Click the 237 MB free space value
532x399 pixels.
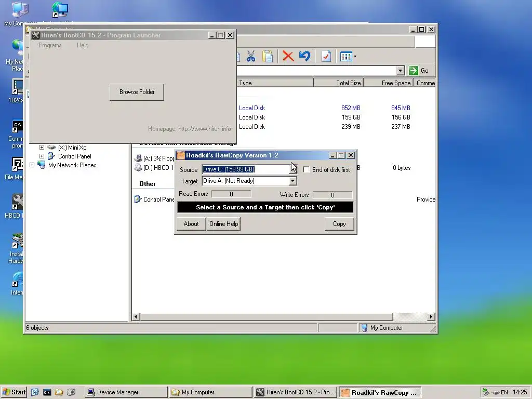tap(401, 127)
